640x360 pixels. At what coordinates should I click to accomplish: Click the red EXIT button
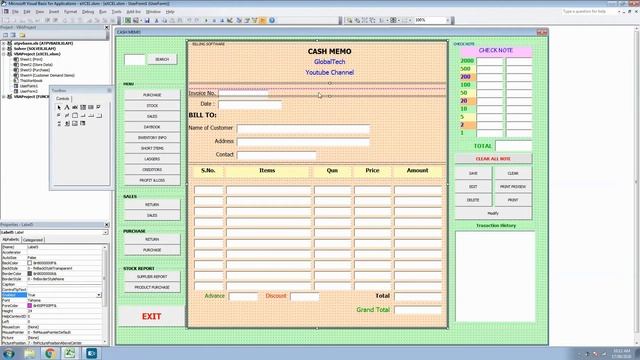pyautogui.click(x=151, y=316)
